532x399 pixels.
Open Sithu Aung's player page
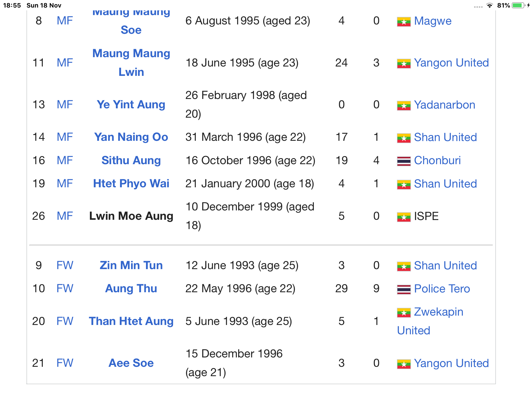point(131,161)
